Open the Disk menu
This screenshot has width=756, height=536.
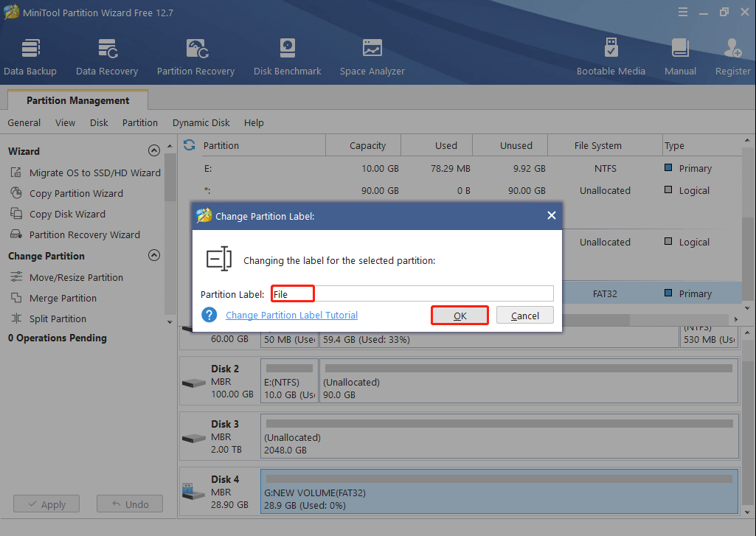coord(99,123)
